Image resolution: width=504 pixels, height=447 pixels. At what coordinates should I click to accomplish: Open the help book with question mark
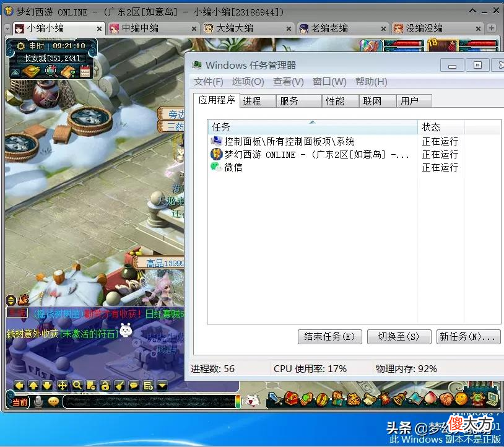[68, 71]
